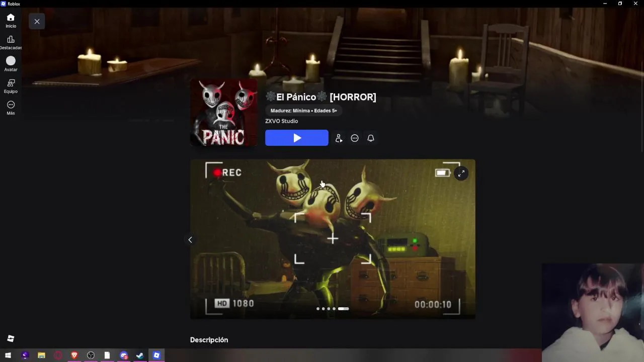Toggle the notification bell for this game
Screen dimensions: 644x362
(x=371, y=138)
